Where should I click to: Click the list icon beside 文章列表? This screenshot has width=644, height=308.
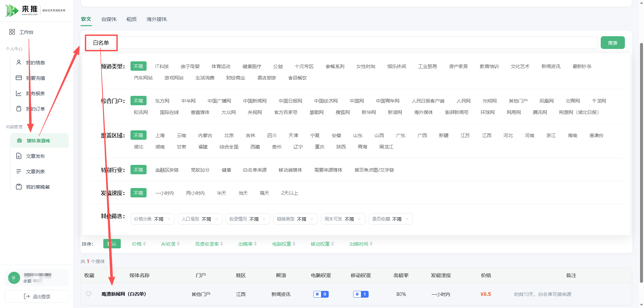[19, 171]
